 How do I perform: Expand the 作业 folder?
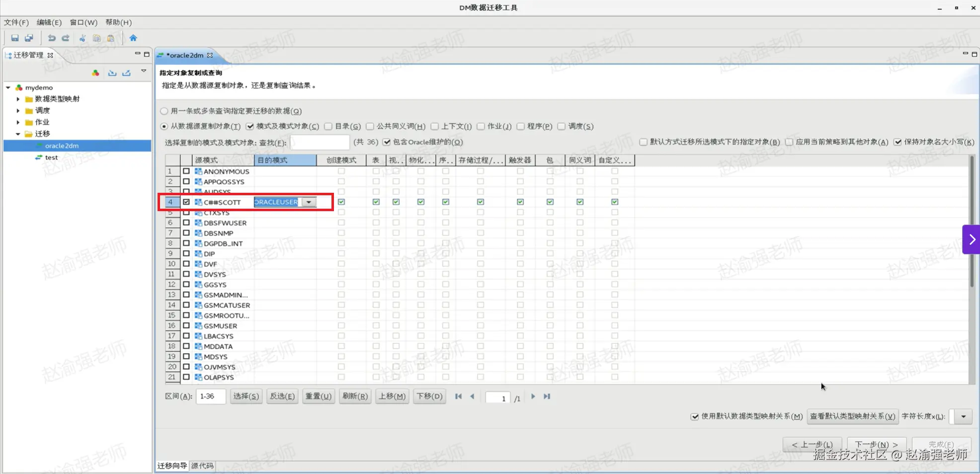pyautogui.click(x=18, y=122)
